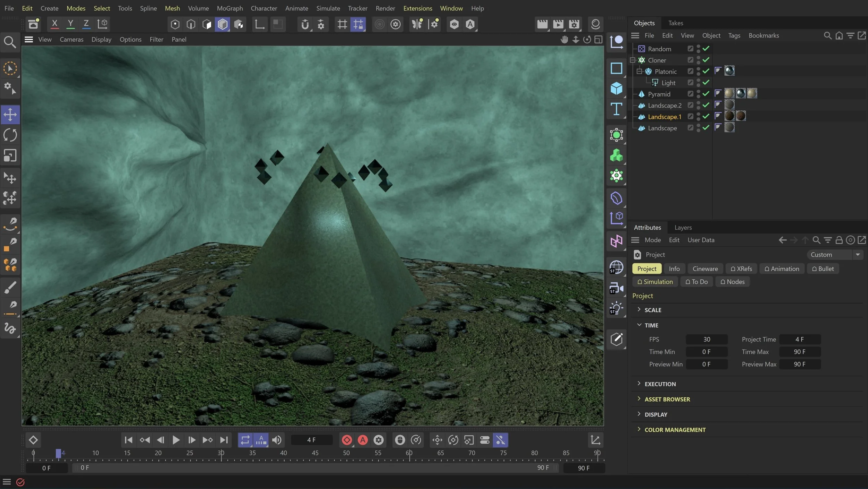Click the Cube primitive icon

(616, 88)
